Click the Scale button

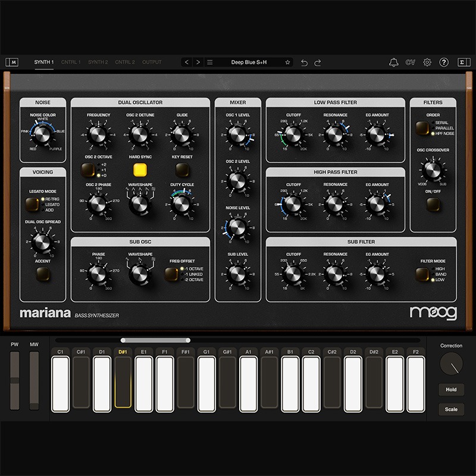click(451, 409)
